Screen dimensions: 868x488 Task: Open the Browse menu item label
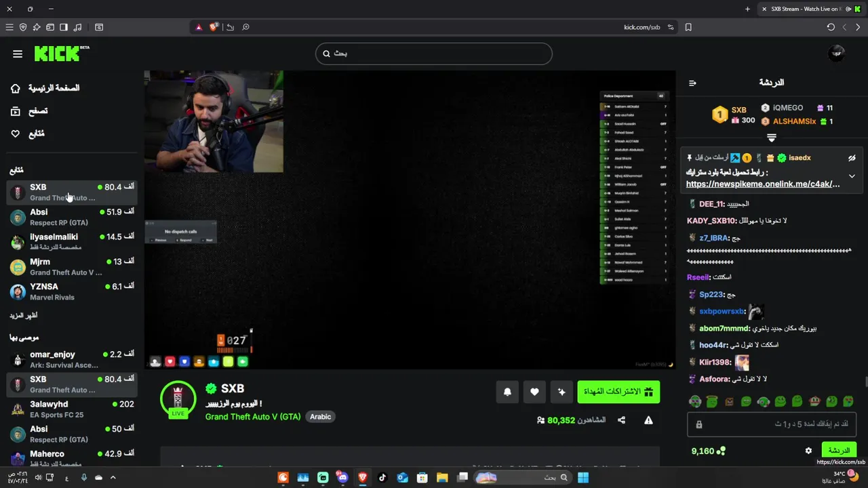point(38,111)
